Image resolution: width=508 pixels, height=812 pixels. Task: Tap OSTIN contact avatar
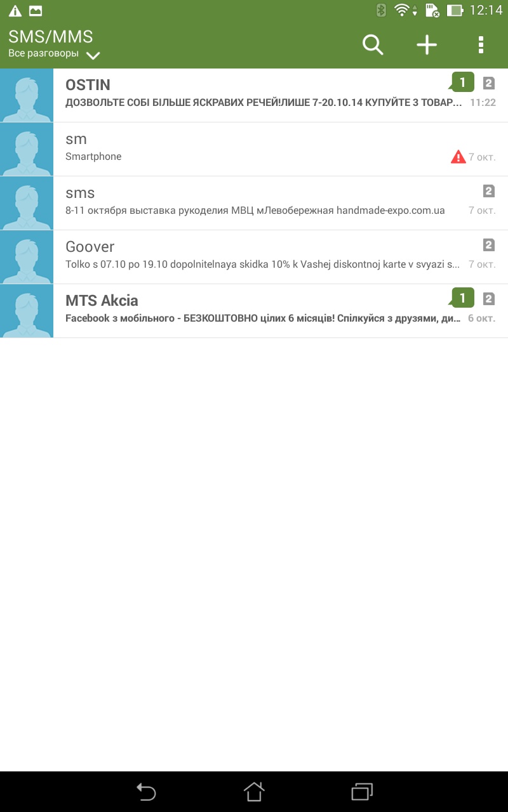click(x=27, y=95)
